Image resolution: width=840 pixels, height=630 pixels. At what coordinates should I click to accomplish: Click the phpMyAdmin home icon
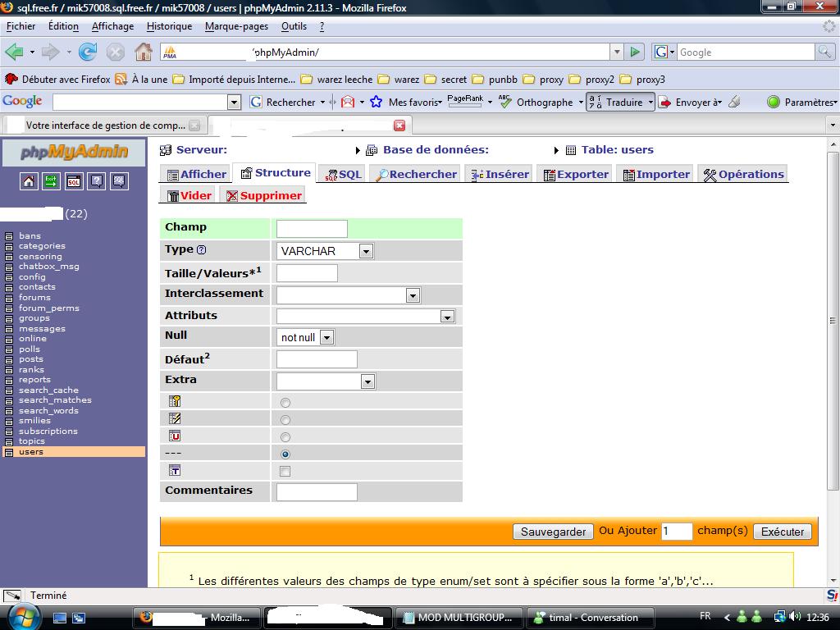click(29, 181)
